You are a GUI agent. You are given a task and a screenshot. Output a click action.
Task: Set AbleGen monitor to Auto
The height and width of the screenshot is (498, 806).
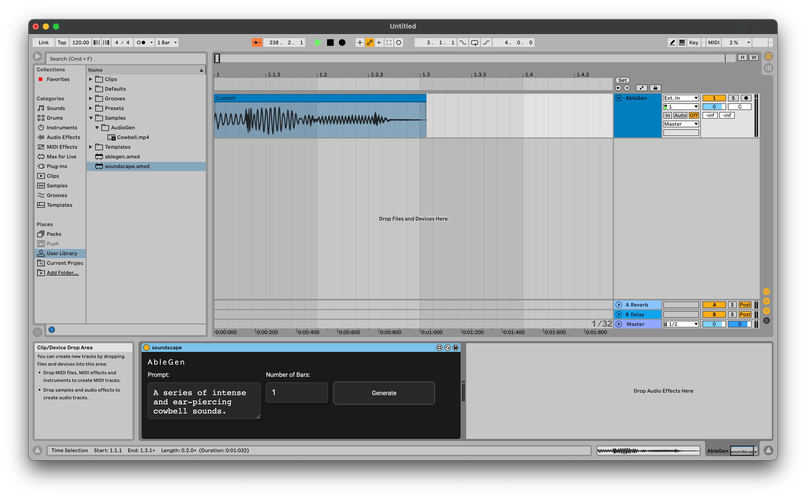[680, 116]
